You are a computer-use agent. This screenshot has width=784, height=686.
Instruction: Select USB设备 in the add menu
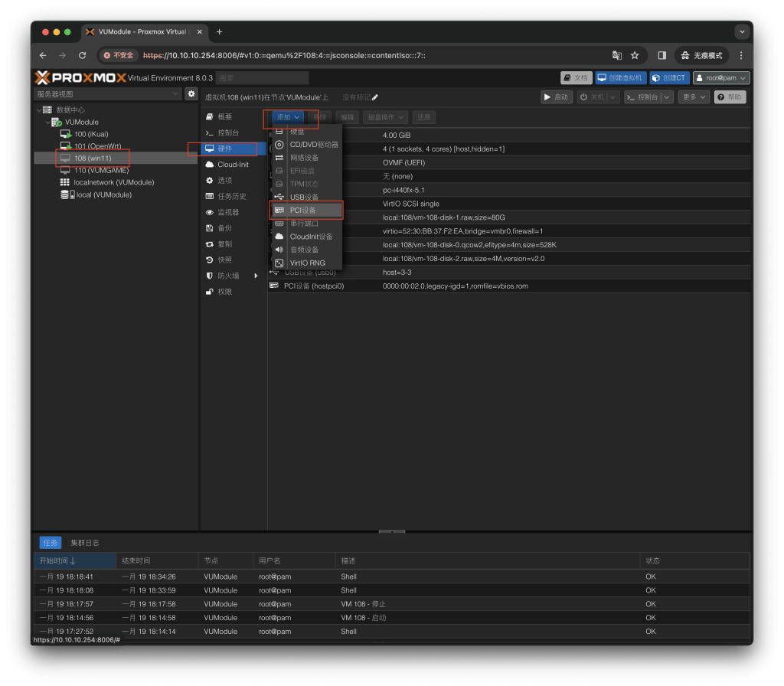304,197
